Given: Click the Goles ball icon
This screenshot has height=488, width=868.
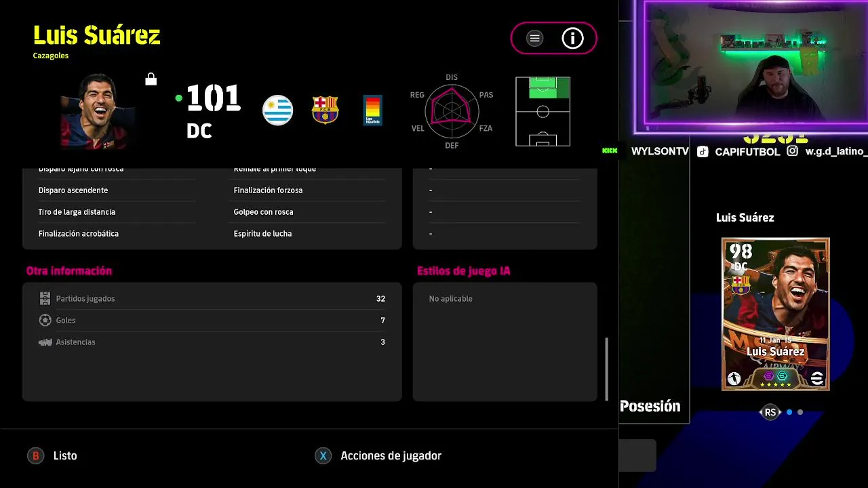Looking at the screenshot, I should pos(45,320).
